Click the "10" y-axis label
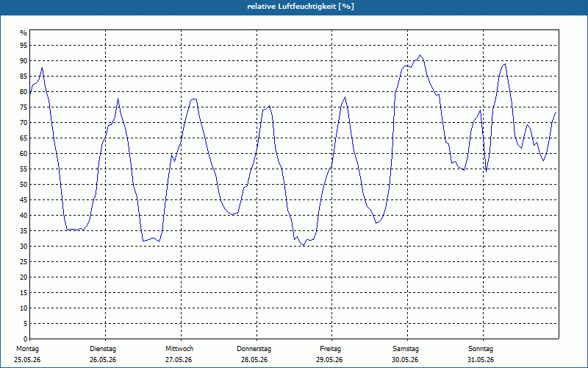This screenshot has width=588, height=368. (24, 308)
